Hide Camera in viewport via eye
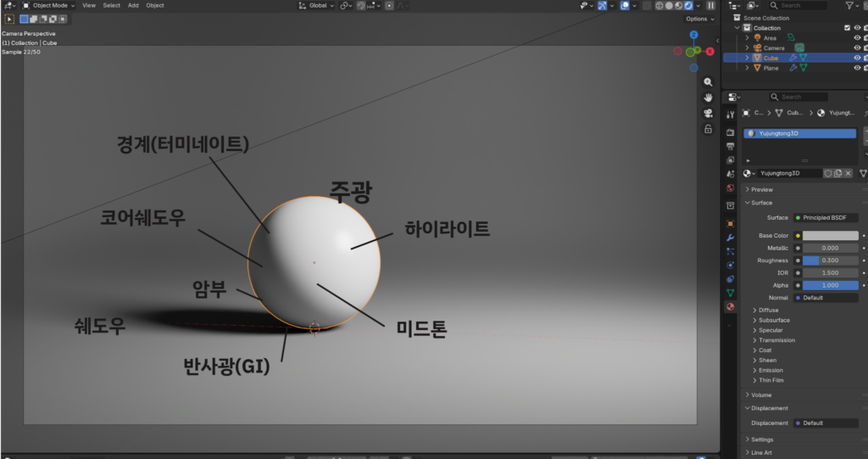The height and width of the screenshot is (459, 868). click(857, 48)
